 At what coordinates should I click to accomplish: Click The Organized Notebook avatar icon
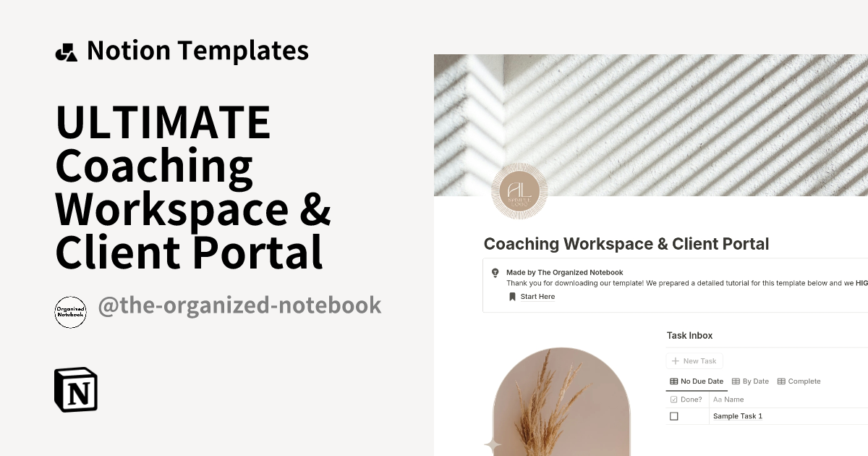click(x=70, y=312)
